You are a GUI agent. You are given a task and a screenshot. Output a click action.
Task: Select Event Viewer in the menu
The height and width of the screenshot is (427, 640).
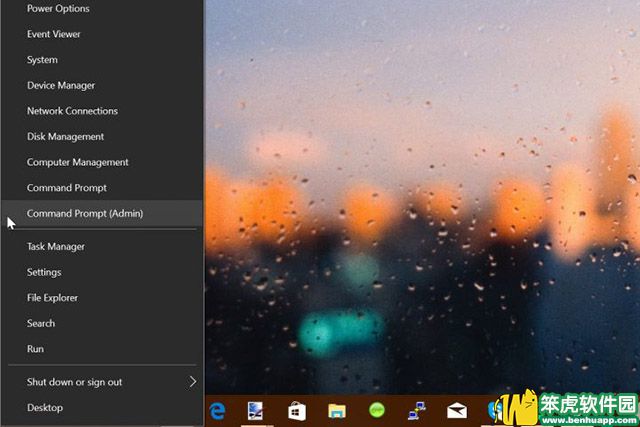click(54, 34)
